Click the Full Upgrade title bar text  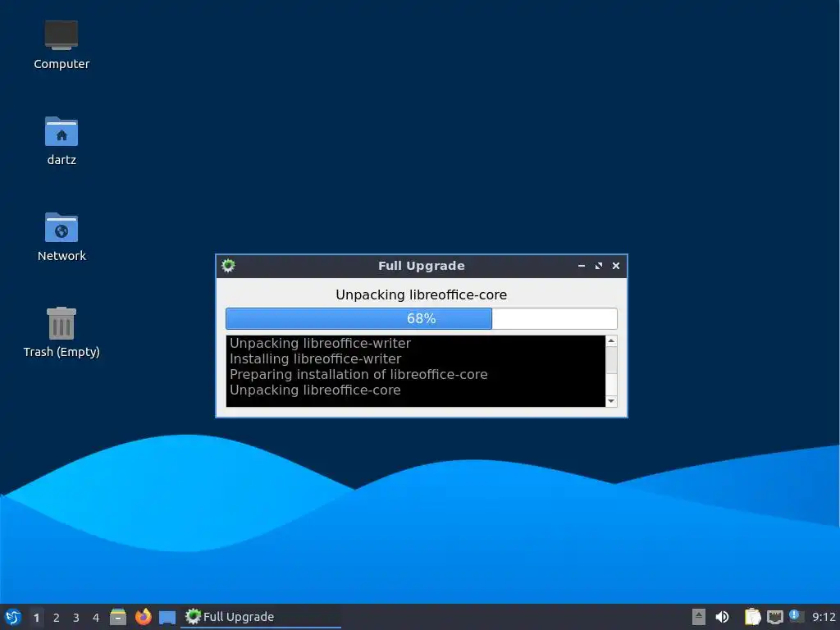click(x=421, y=266)
